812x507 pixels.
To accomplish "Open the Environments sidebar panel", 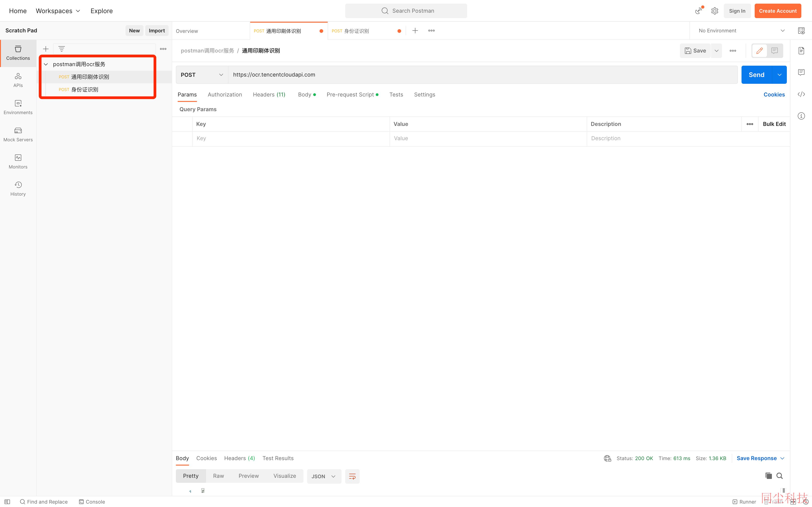I will click(x=18, y=107).
